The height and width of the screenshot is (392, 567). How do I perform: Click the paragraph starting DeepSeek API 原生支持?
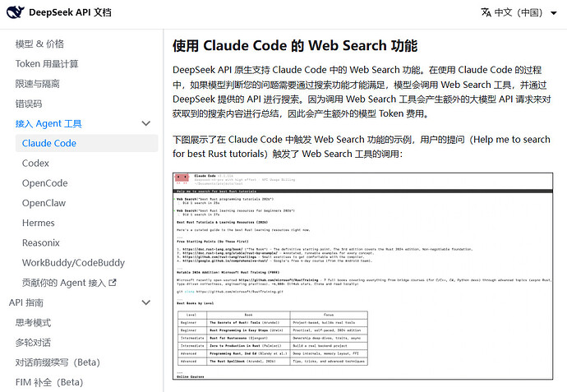(x=362, y=92)
